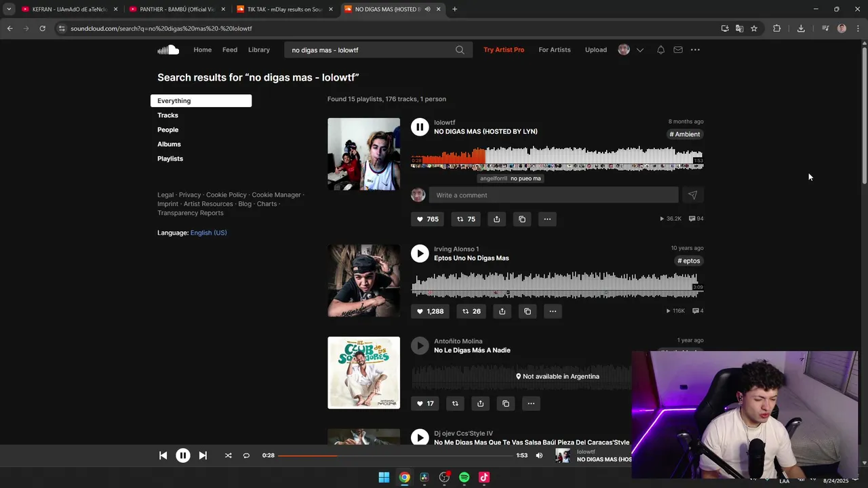Open more options for Antoñito Molina track
The width and height of the screenshot is (868, 488).
pyautogui.click(x=531, y=403)
